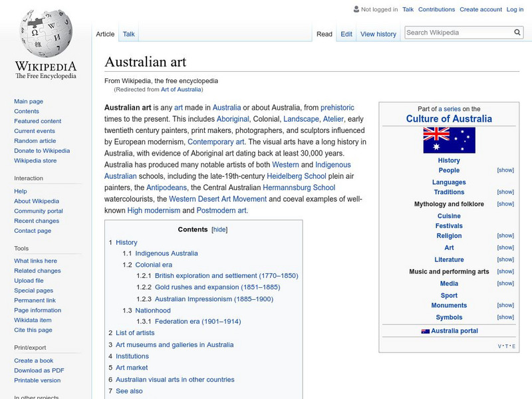Open the Edit tab
Screen dimensions: 532x399
[x=346, y=34]
